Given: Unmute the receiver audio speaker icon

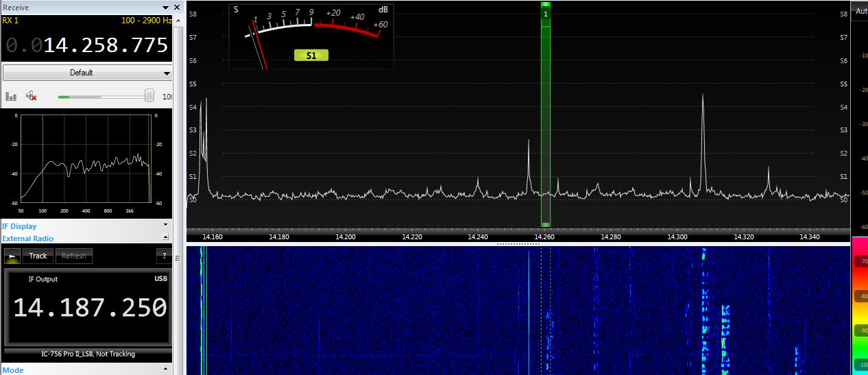Looking at the screenshot, I should pyautogui.click(x=31, y=97).
